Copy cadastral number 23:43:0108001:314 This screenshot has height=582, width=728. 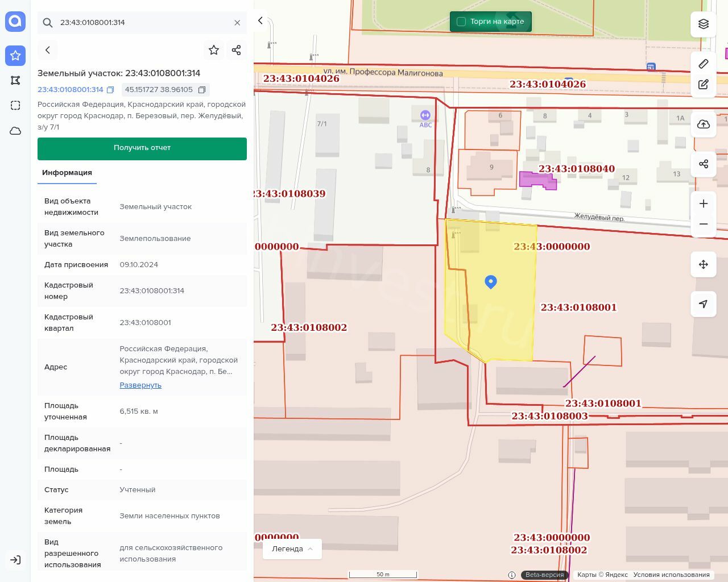(x=110, y=90)
